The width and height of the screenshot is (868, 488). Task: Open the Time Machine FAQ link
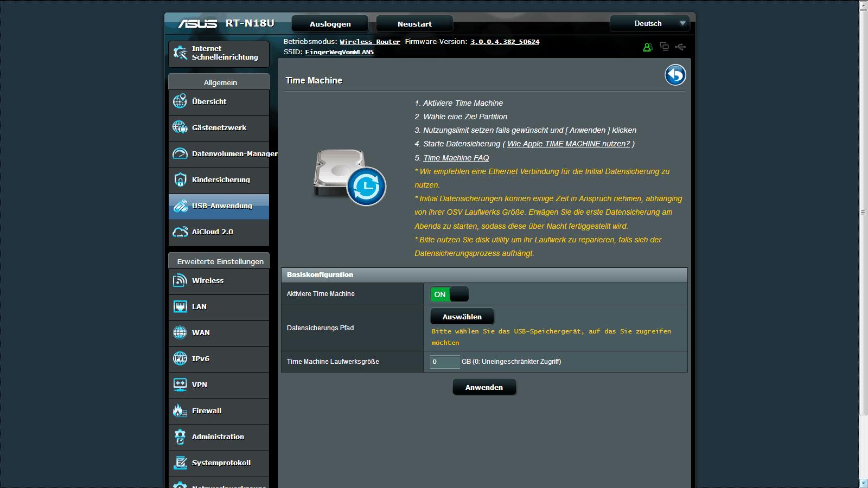click(x=456, y=158)
